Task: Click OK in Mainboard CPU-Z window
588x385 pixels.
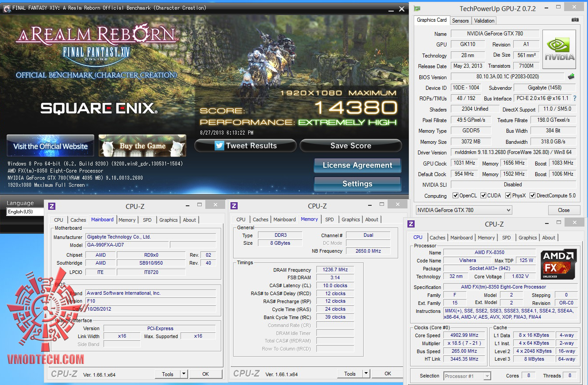Action: click(x=206, y=374)
